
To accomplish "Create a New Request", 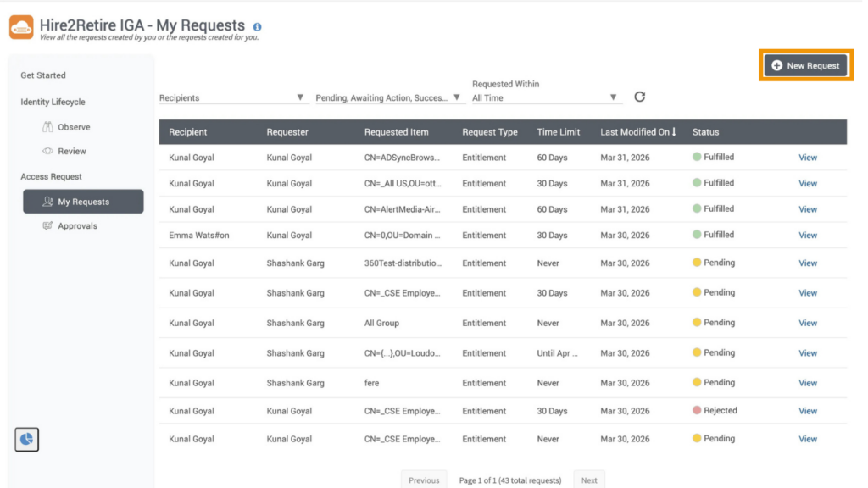I will pyautogui.click(x=806, y=65).
